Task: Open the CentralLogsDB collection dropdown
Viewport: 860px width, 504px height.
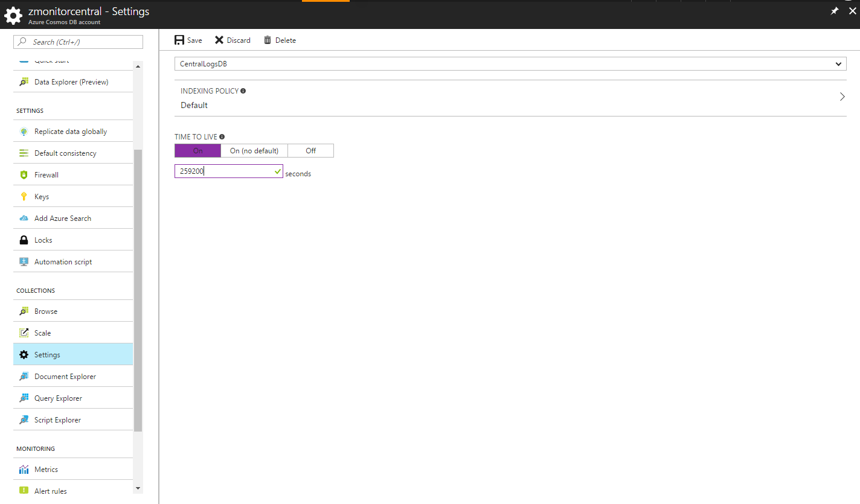Action: click(510, 64)
